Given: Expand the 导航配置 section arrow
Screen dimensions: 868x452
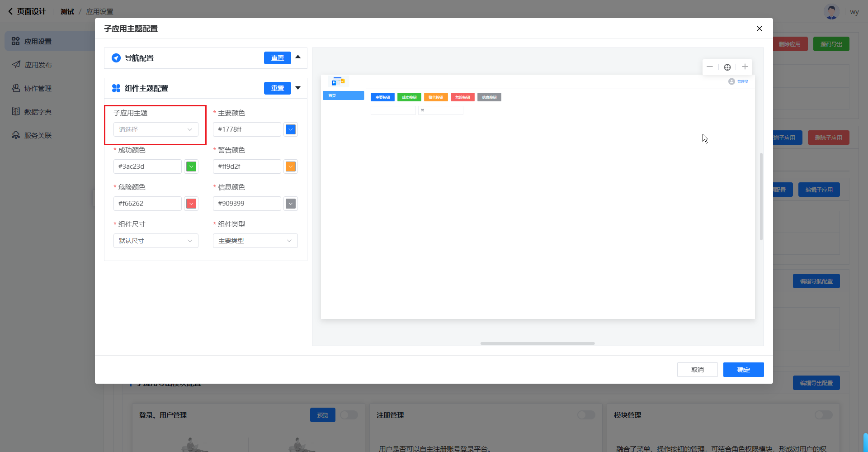Looking at the screenshot, I should 298,57.
